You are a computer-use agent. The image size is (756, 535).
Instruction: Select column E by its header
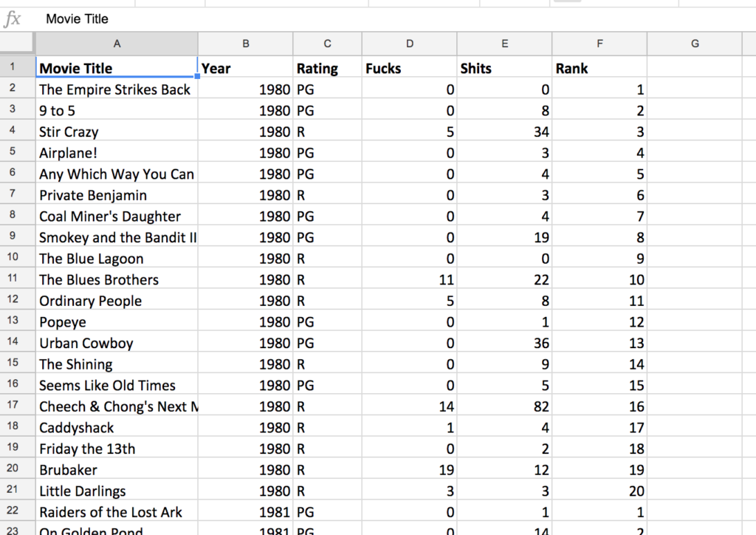click(504, 44)
